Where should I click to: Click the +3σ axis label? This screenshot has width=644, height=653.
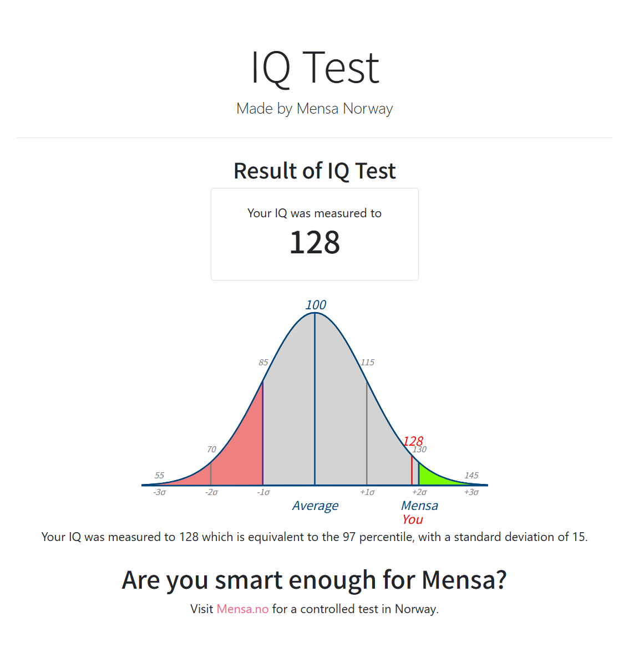[x=471, y=492]
